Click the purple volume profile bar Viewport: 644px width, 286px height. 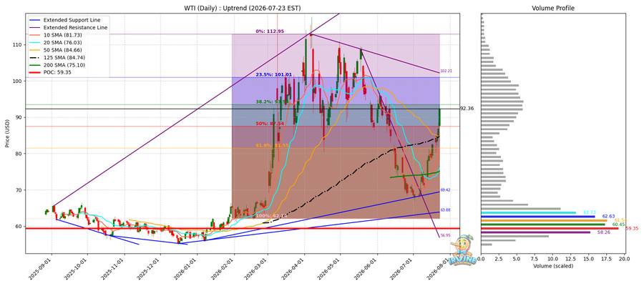535,232
